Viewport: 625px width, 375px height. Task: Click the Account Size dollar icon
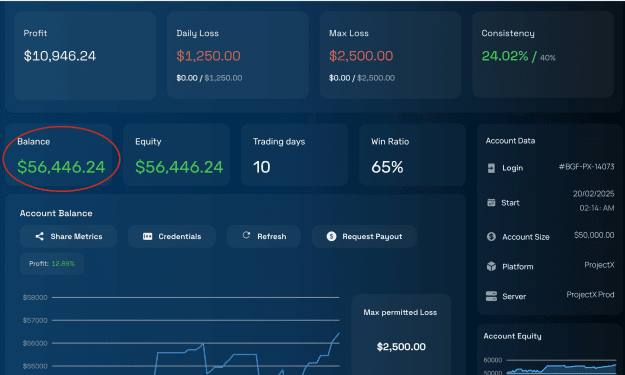coord(491,237)
